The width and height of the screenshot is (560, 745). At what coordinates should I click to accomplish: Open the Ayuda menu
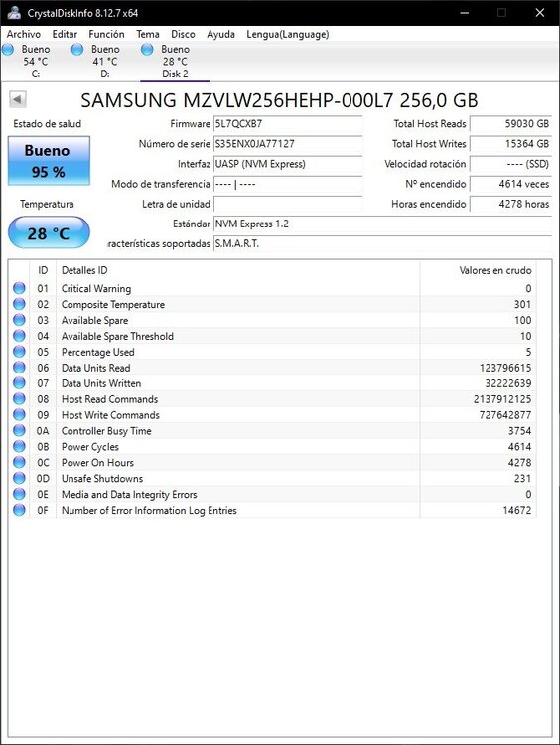coord(220,34)
